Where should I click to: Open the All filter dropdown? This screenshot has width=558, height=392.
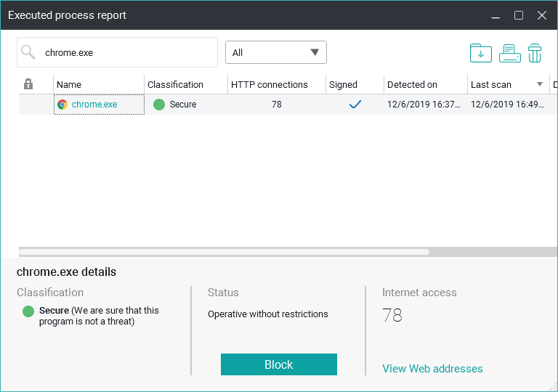[x=276, y=52]
